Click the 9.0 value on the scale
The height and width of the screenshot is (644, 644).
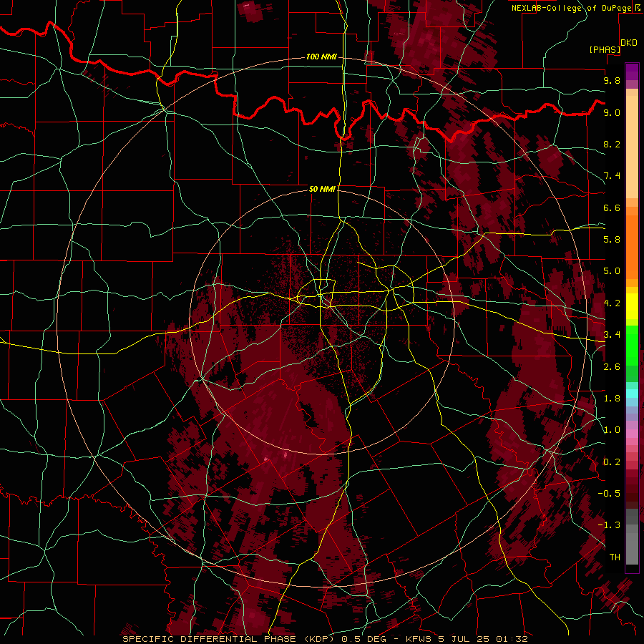(x=612, y=112)
